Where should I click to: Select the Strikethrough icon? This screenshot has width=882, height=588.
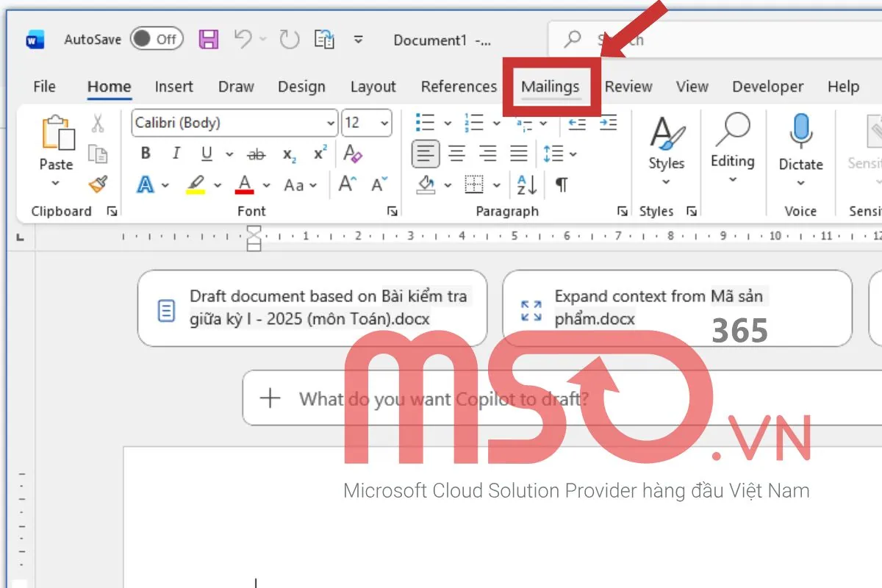(257, 154)
